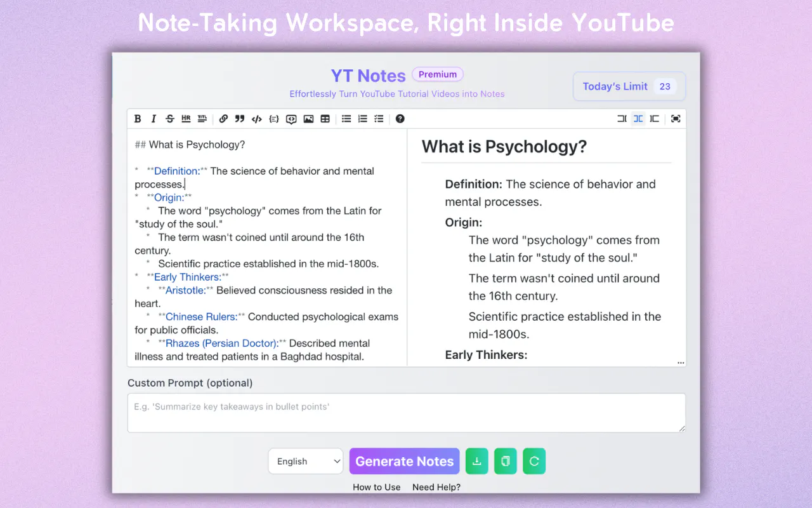Insert a hyperlink using the link icon

pos(223,119)
